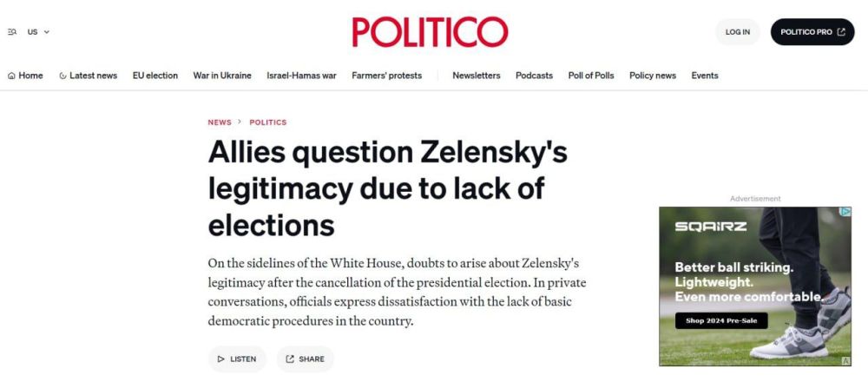Click the Latest news clock icon

(x=63, y=76)
